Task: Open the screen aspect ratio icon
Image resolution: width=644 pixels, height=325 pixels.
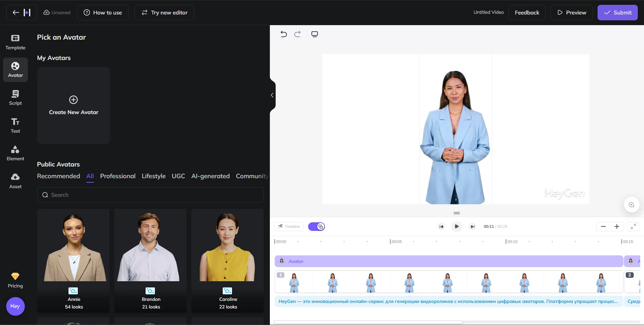Action: (315, 34)
